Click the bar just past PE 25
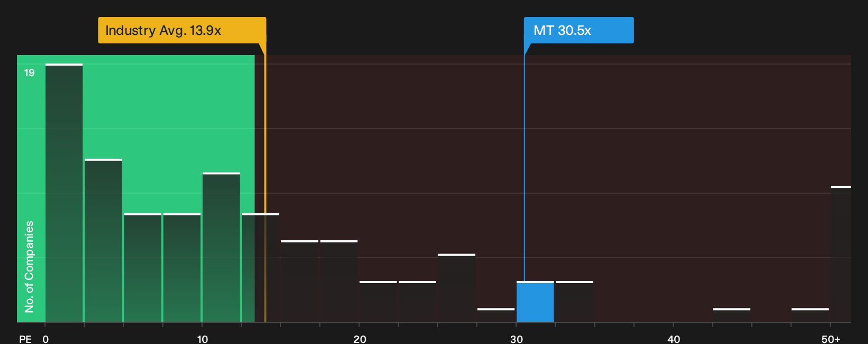This screenshot has height=344, width=868. coord(457,288)
